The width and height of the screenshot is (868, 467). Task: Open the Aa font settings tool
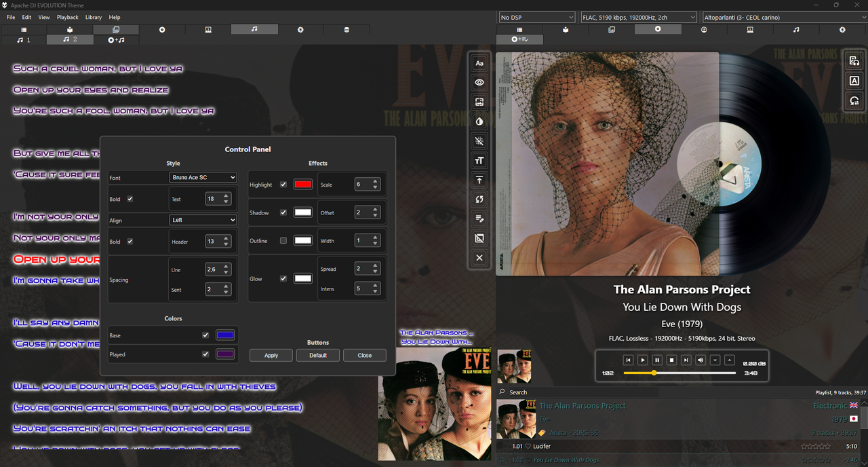[479, 63]
